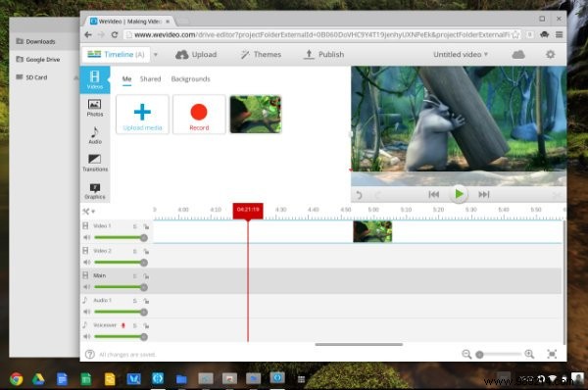588x390 pixels.
Task: Launch Google Docs from the shelf
Action: click(x=62, y=379)
